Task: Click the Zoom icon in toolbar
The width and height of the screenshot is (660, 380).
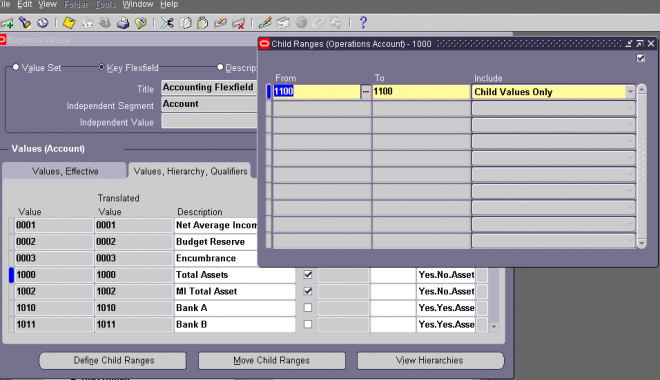Action: [283, 23]
